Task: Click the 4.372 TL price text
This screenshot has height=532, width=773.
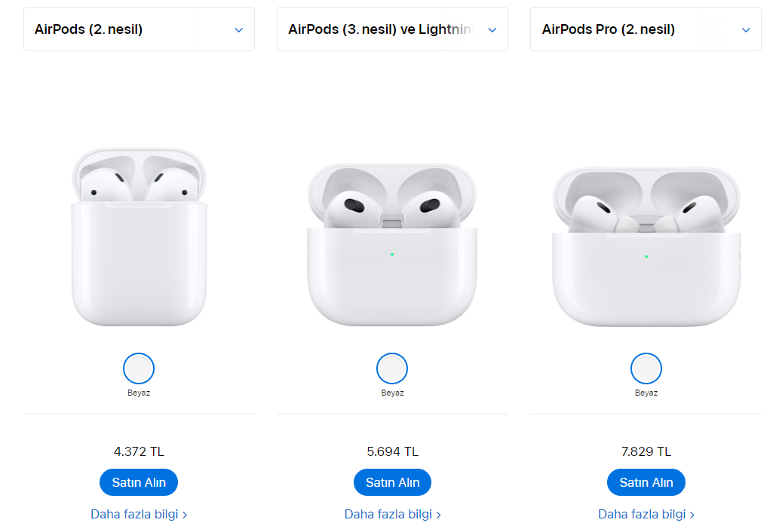Action: [x=139, y=451]
